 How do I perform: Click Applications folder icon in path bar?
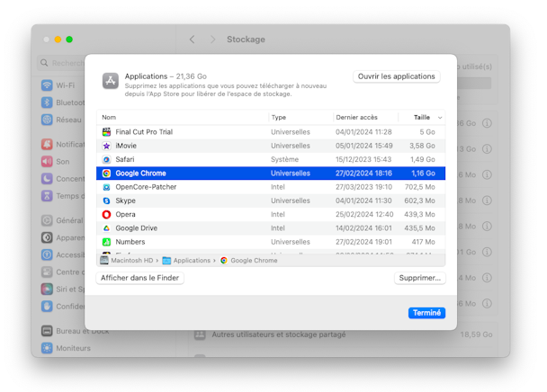166,261
